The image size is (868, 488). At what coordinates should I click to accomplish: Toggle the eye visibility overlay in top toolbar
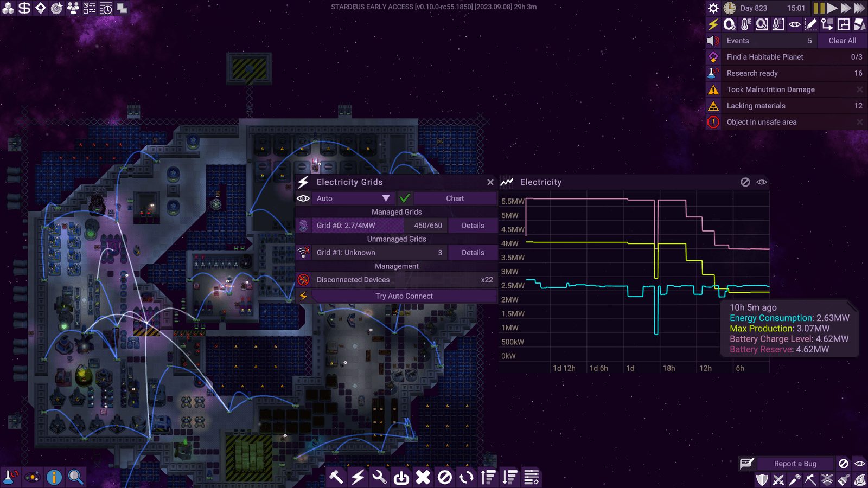pos(795,24)
